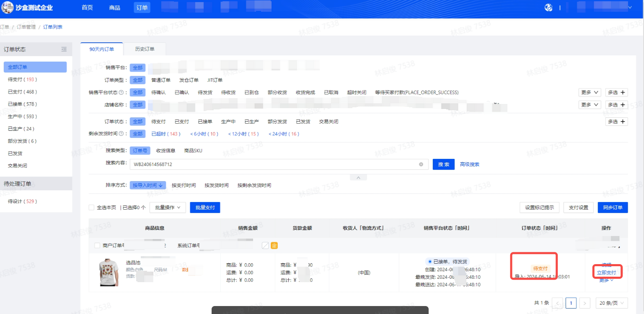Open the 订单 menu in the top navigation
644x314 pixels.
pyautogui.click(x=142, y=7)
